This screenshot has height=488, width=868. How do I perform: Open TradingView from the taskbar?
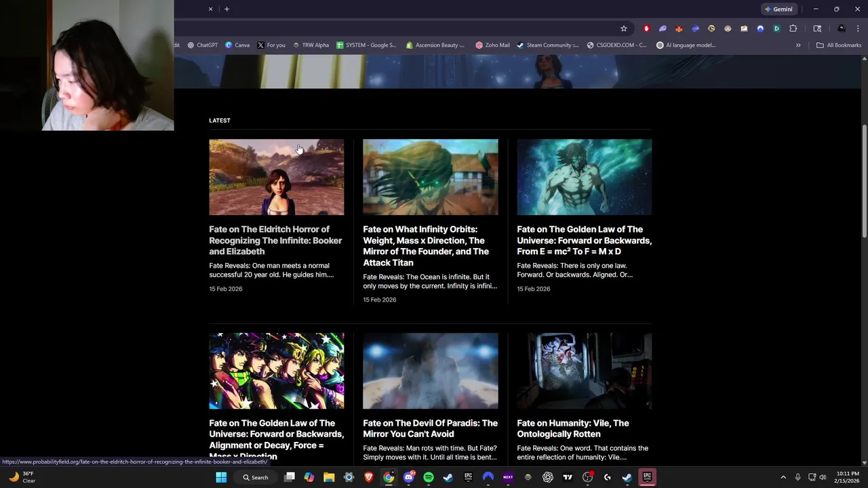click(x=568, y=477)
